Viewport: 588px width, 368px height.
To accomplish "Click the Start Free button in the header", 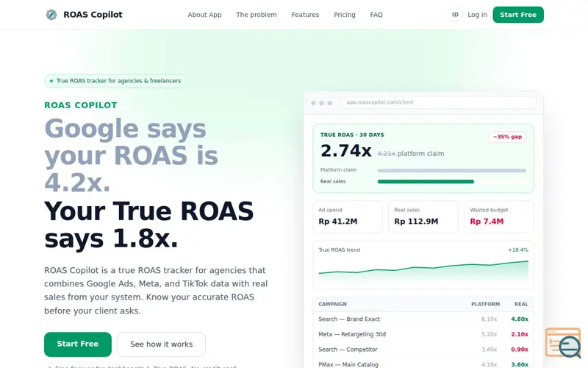I will tap(518, 15).
